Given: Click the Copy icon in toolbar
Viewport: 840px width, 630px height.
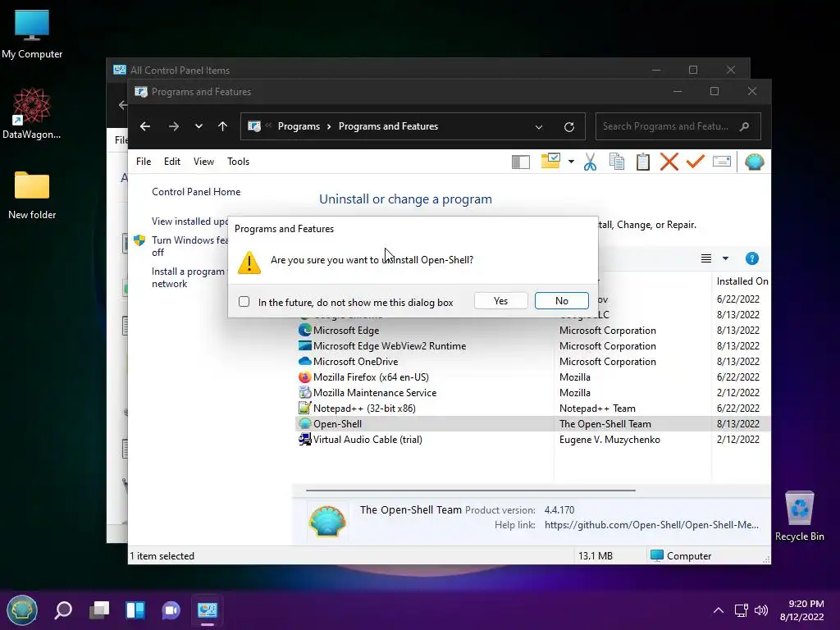Looking at the screenshot, I should click(617, 162).
